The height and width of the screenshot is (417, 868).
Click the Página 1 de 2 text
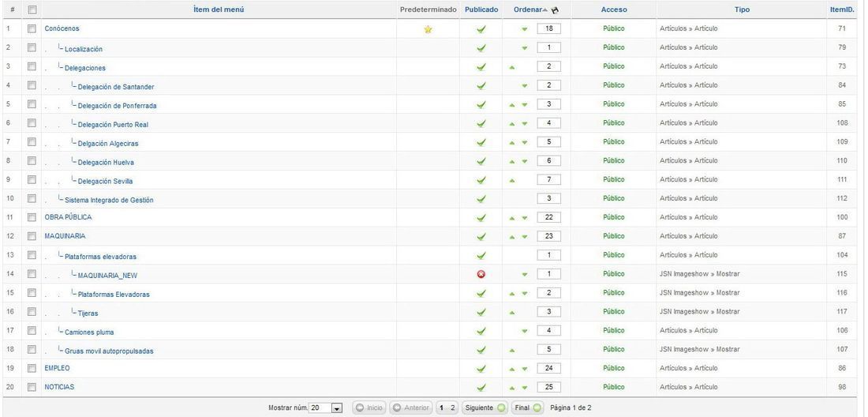pos(571,408)
